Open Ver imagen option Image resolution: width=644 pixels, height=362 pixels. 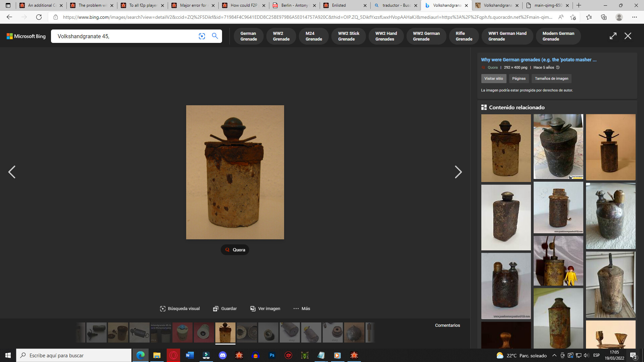(x=265, y=308)
